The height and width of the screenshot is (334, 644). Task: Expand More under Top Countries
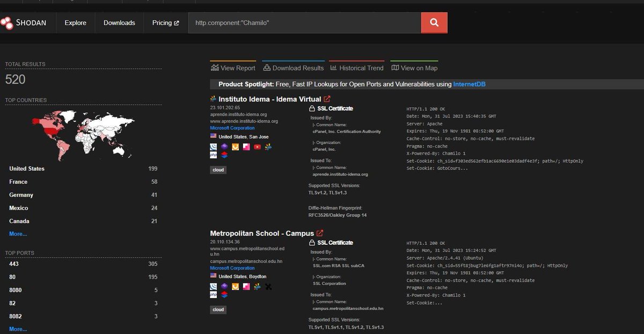18,234
